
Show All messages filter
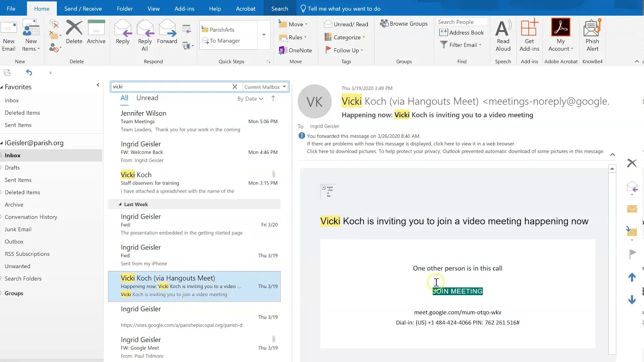[124, 98]
